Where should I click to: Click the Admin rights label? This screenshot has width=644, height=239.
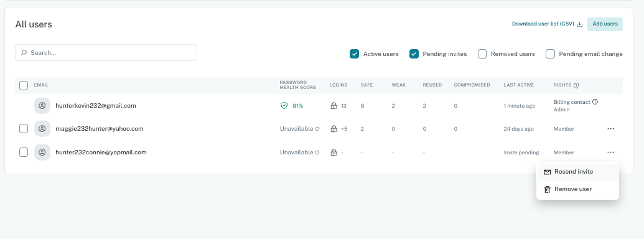coord(561,110)
